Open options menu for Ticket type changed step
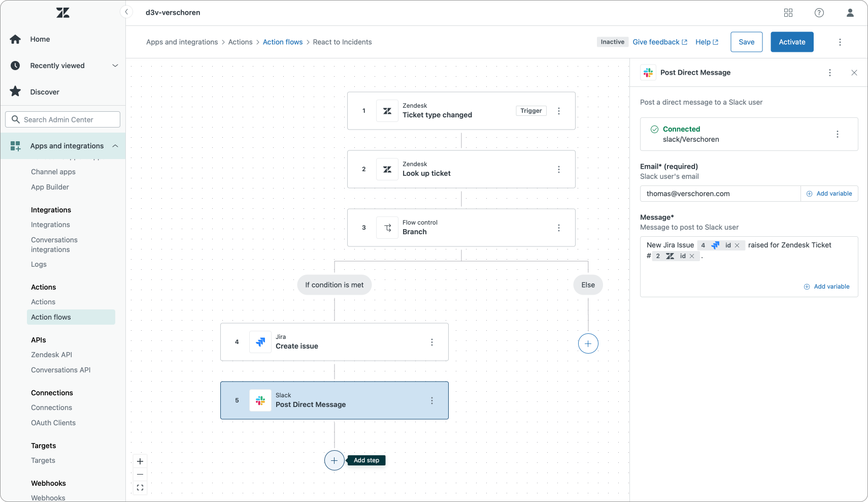 (x=559, y=111)
